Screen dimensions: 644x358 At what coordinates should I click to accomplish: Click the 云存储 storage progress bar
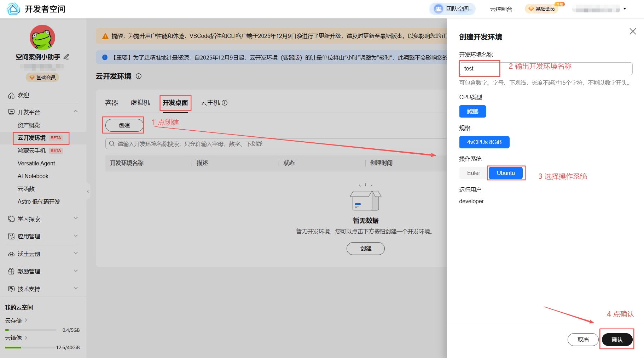point(30,330)
